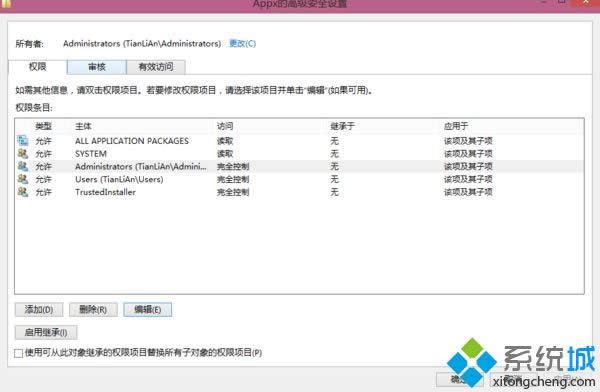Click the owner name Administrators (TianLiAn\Administrators)
600x392 pixels.
[142, 43]
